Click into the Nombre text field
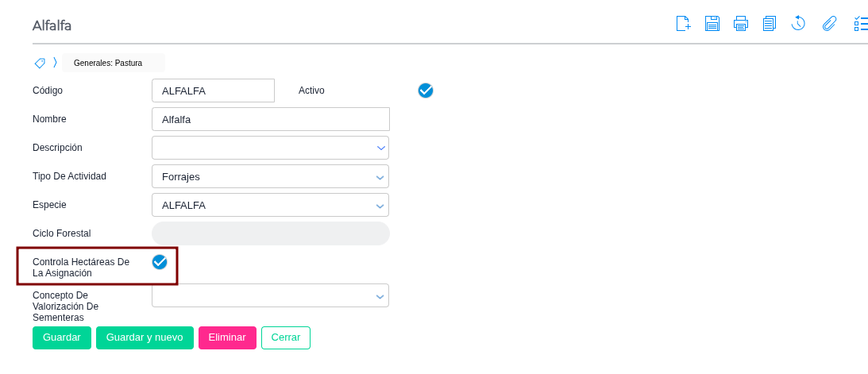Image resolution: width=868 pixels, height=374 pixels. pos(270,119)
